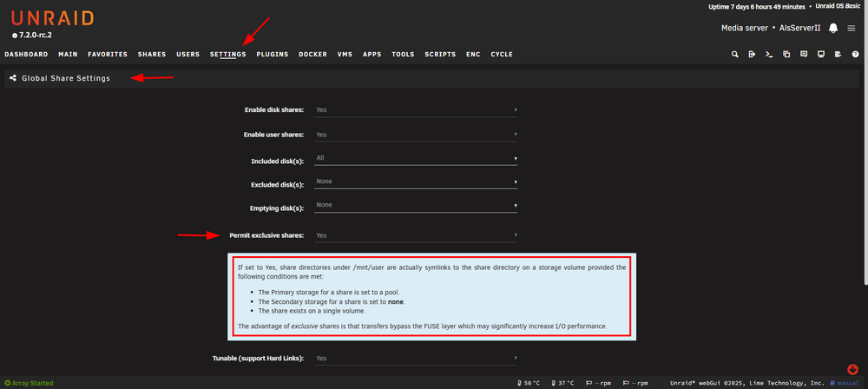Open the Tools menu item
Screen dimensions: 868x389
403,55
